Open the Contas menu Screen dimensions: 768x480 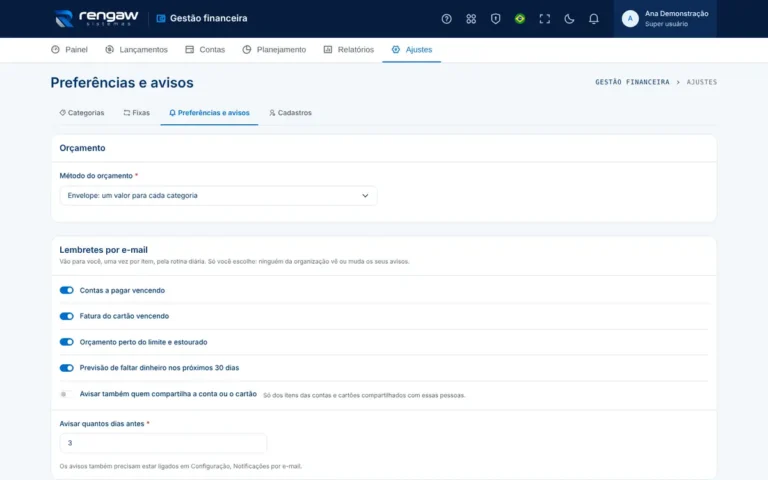tap(205, 49)
